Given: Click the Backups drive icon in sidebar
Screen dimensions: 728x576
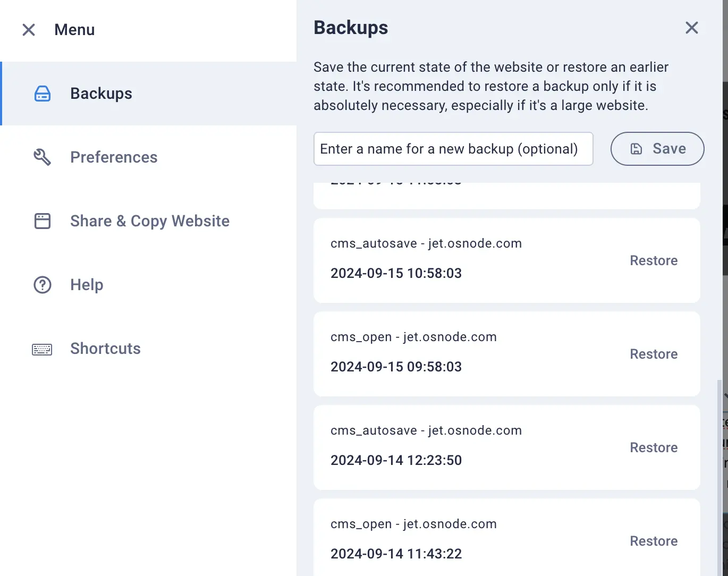Looking at the screenshot, I should pyautogui.click(x=43, y=94).
